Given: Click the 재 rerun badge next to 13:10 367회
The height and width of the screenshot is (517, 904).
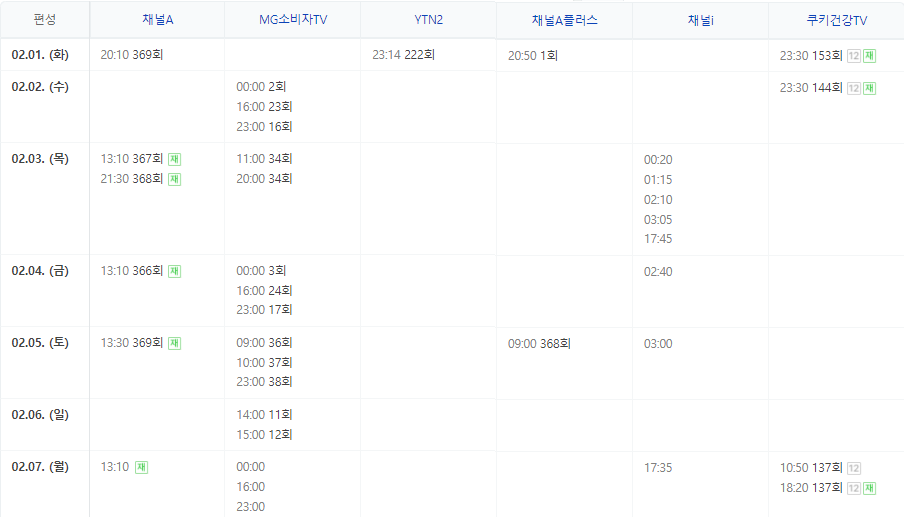Looking at the screenshot, I should (x=175, y=159).
